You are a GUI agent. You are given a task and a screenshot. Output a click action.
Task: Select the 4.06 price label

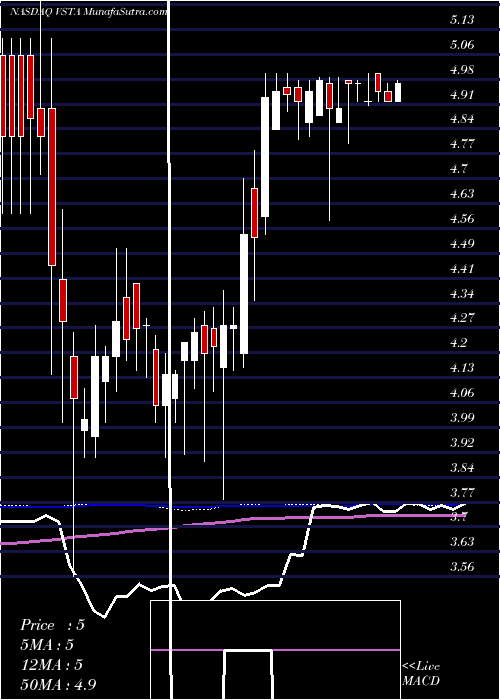[x=460, y=393]
